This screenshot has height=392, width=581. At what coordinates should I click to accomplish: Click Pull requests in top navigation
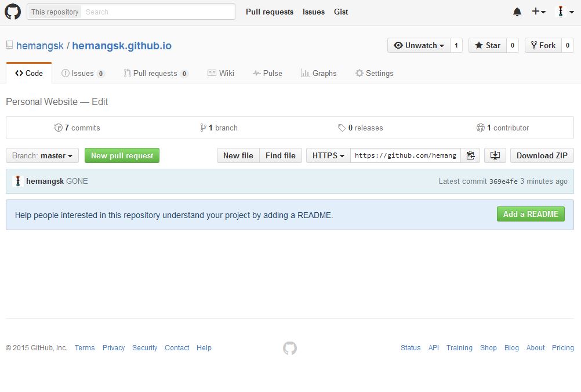click(270, 12)
